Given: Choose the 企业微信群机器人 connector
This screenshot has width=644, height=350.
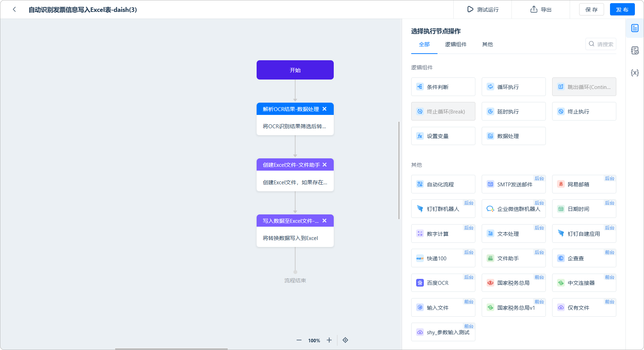Looking at the screenshot, I should 514,209.
